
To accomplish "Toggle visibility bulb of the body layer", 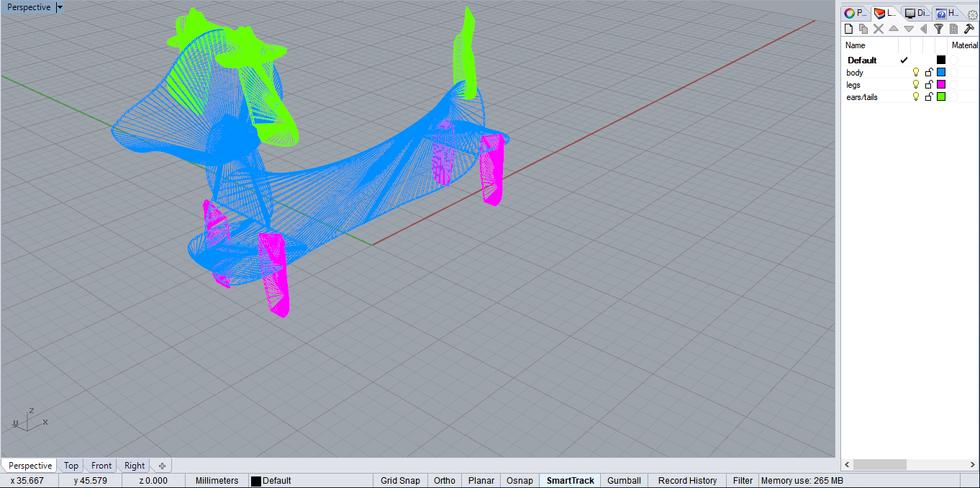I will [916, 73].
